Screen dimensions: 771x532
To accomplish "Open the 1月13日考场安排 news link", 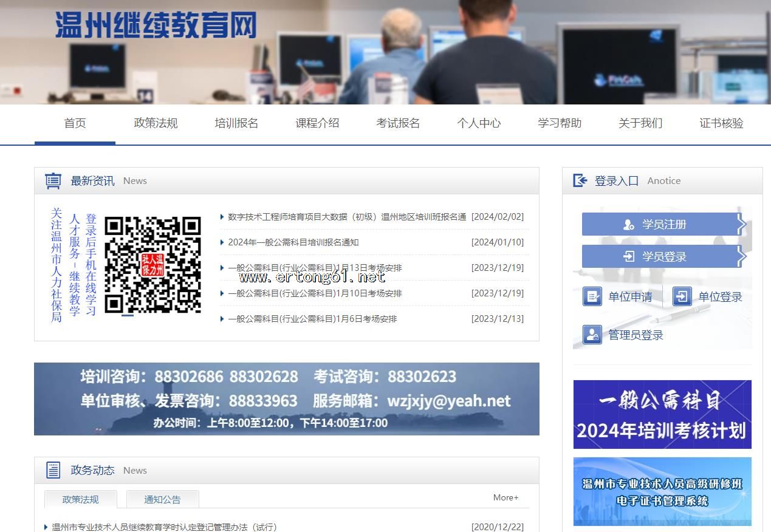I will [315, 268].
